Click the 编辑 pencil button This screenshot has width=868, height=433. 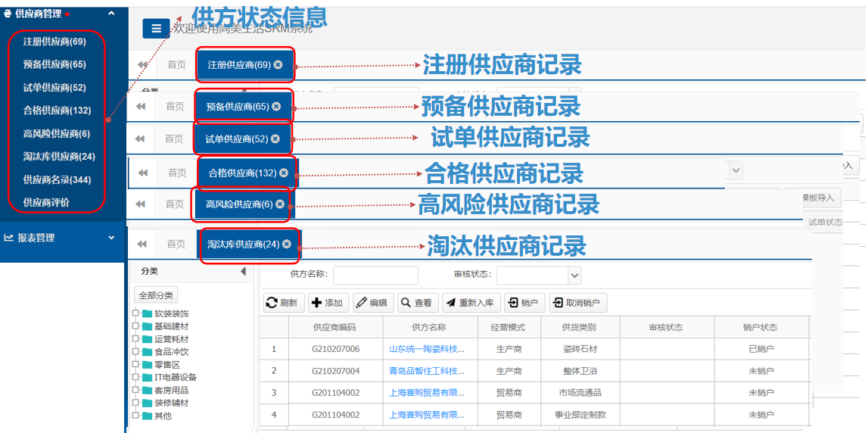pyautogui.click(x=372, y=303)
